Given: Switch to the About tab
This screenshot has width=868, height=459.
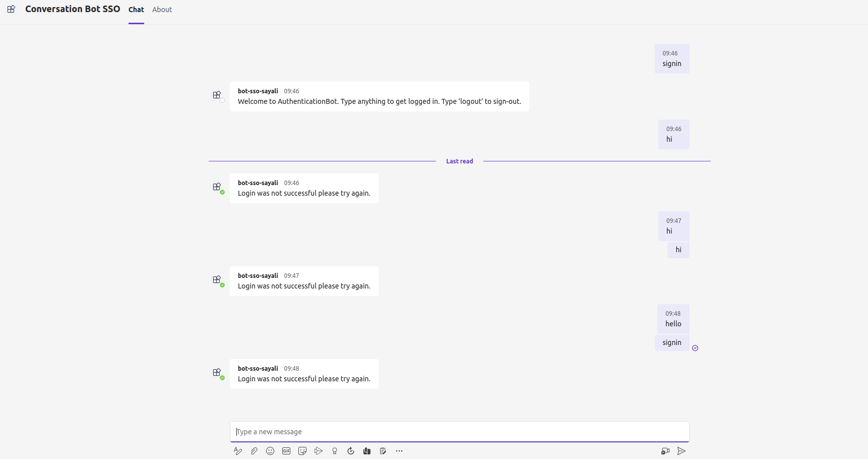Looking at the screenshot, I should (x=161, y=9).
